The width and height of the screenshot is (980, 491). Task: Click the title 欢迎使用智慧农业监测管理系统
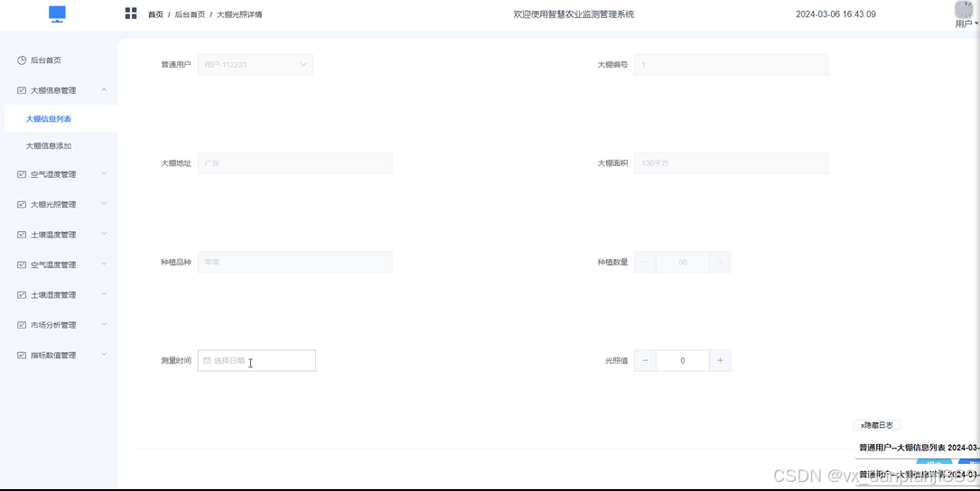coord(574,14)
